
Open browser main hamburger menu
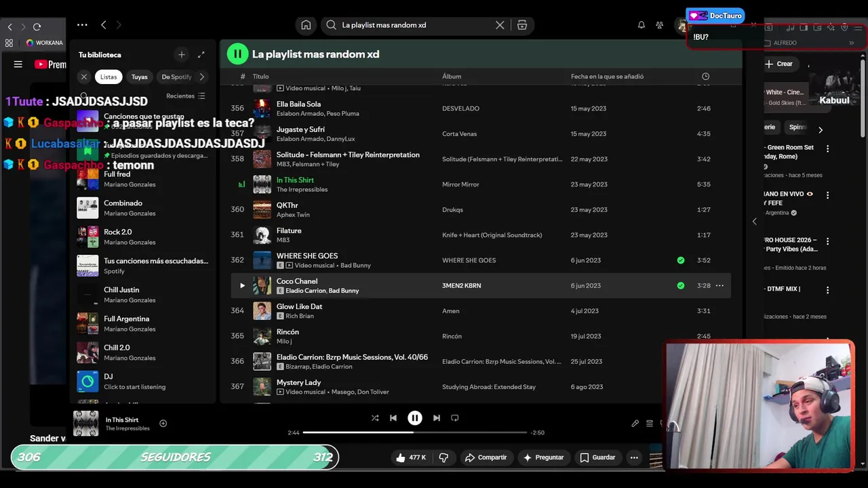(859, 27)
